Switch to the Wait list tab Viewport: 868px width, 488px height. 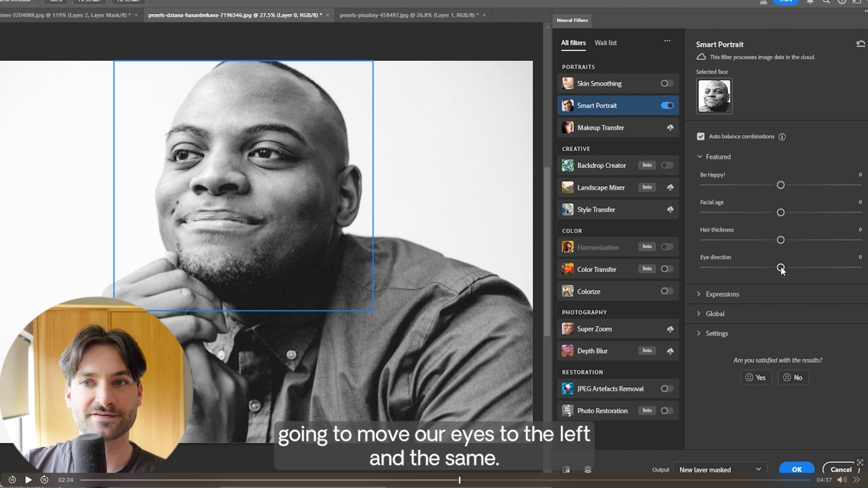pyautogui.click(x=606, y=43)
